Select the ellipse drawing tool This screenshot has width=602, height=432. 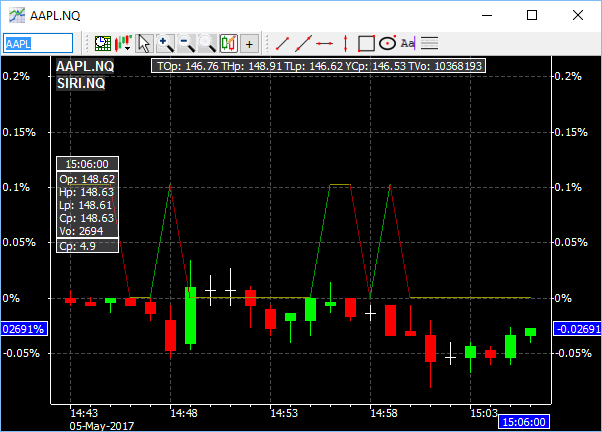[x=387, y=43]
